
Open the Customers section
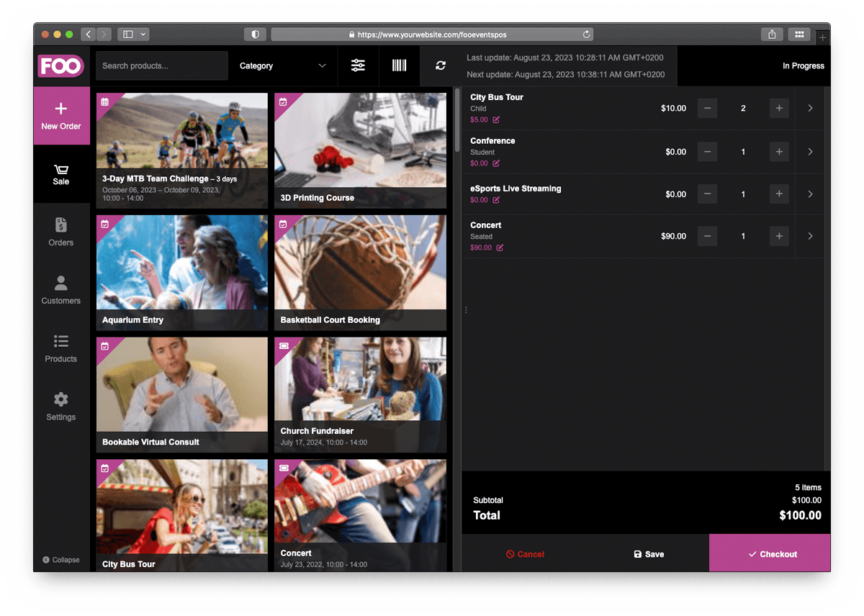pos(61,291)
